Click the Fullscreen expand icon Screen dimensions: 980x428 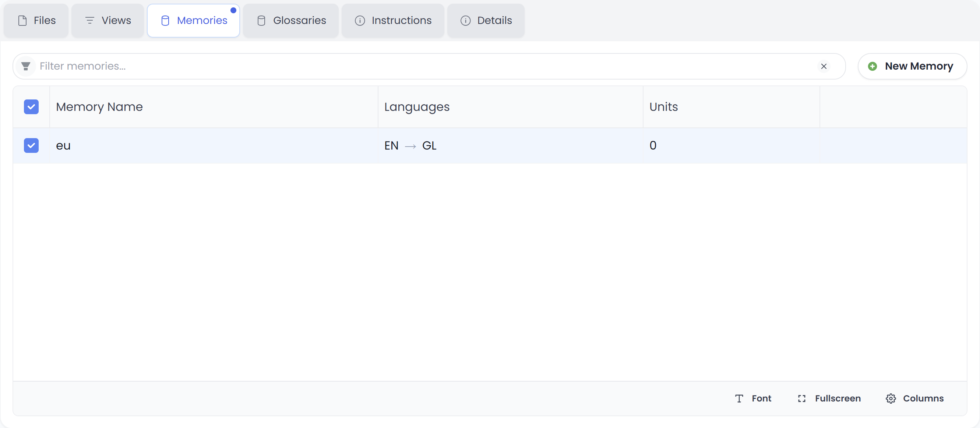tap(801, 398)
